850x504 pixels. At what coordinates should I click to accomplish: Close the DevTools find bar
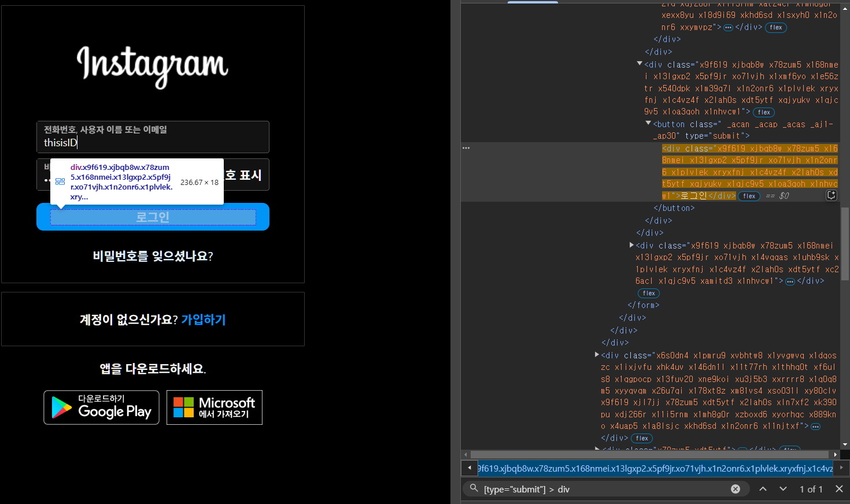pyautogui.click(x=839, y=489)
